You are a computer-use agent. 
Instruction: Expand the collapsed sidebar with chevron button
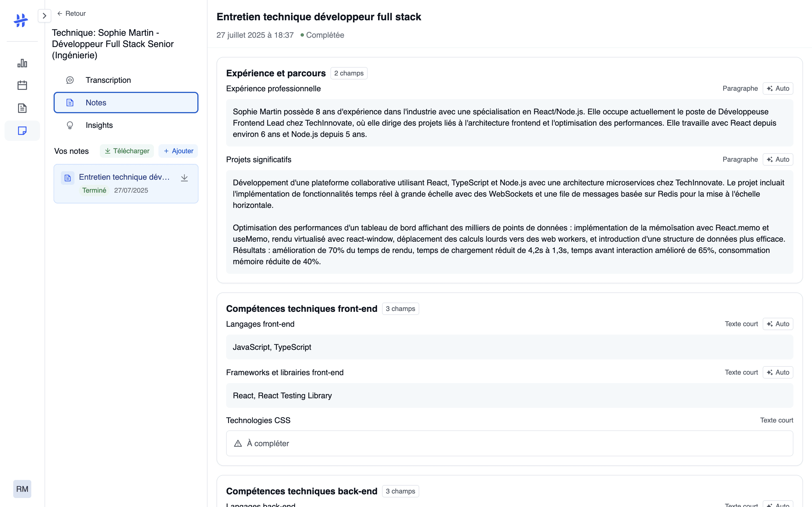pos(44,16)
